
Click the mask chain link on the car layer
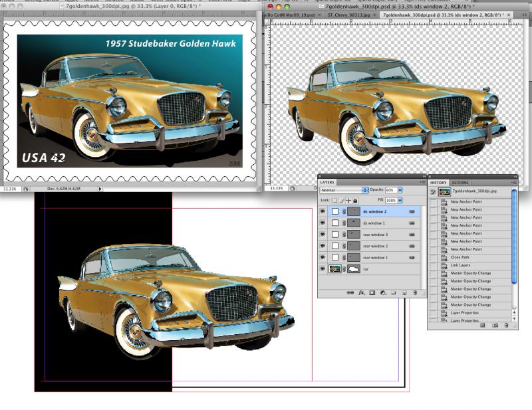click(x=344, y=269)
